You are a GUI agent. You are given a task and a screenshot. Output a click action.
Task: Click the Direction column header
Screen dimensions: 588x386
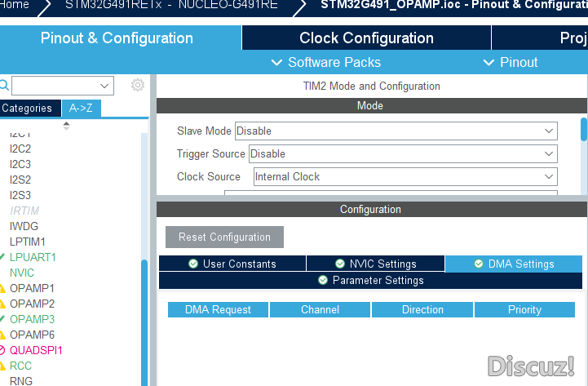(422, 310)
